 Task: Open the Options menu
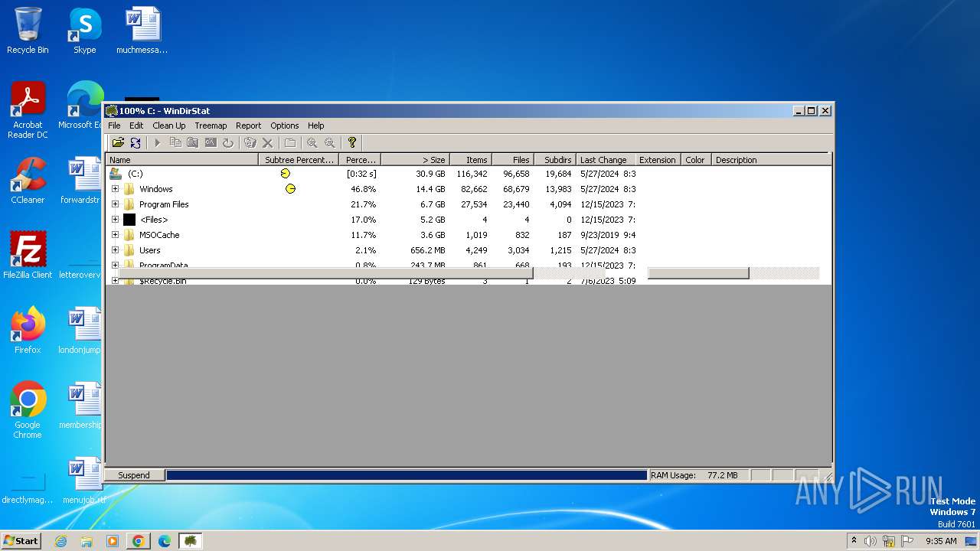pos(284,126)
